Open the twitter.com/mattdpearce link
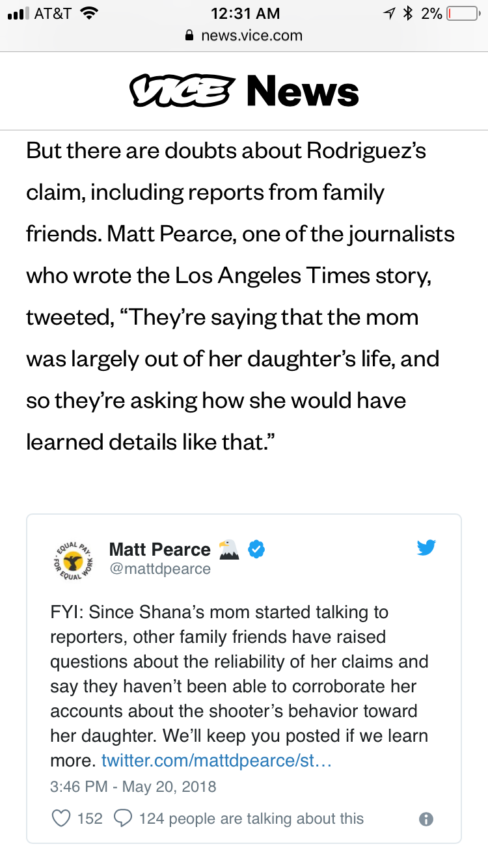This screenshot has height=868, width=488. pos(217,760)
